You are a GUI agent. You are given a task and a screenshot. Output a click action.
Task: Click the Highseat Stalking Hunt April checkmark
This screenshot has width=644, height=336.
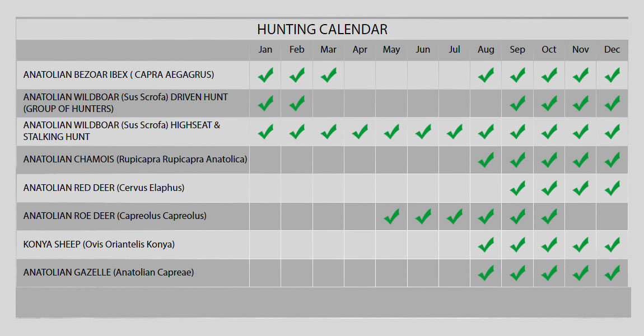[x=360, y=132]
